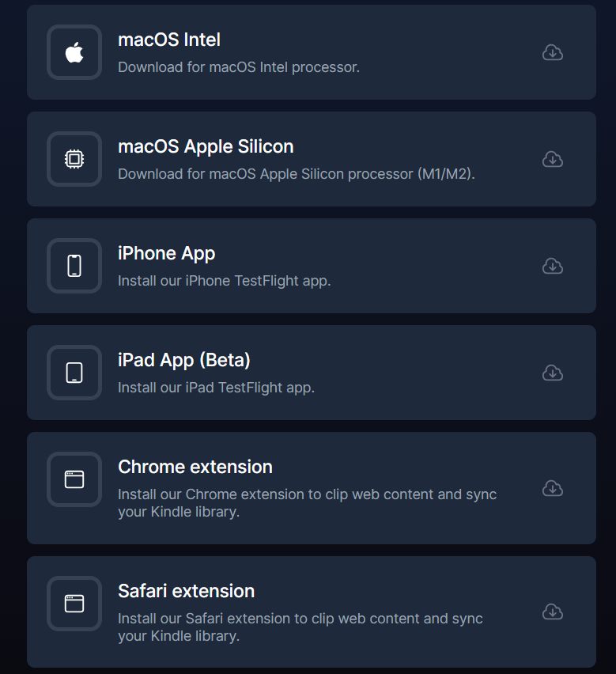Click the iPhone TestFlight app description text

pos(224,281)
